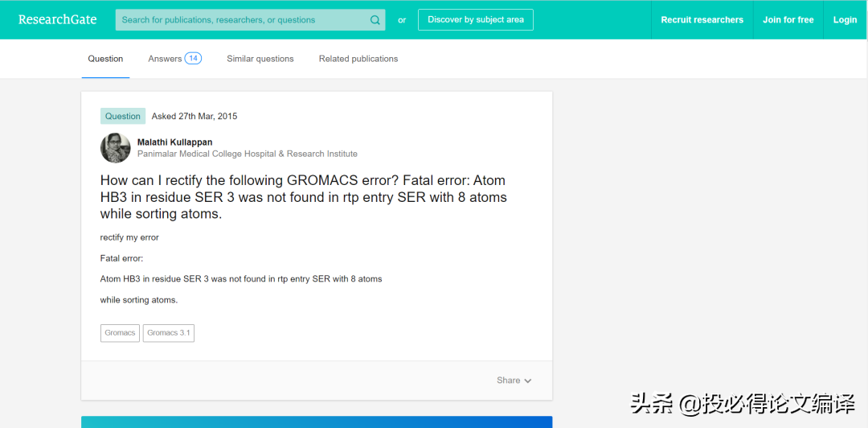Viewport: 868px width, 428px height.
Task: Open the Gromacs topic tag
Action: point(120,333)
